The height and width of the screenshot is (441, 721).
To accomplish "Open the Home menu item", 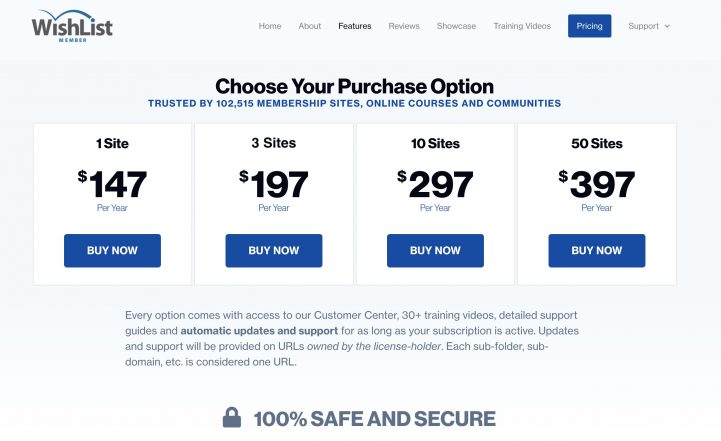I will [x=270, y=26].
